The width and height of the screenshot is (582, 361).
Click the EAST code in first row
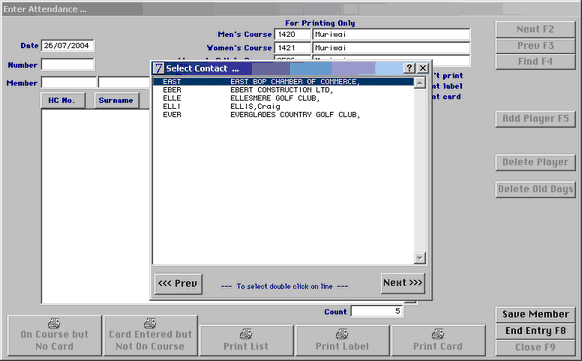pos(172,82)
